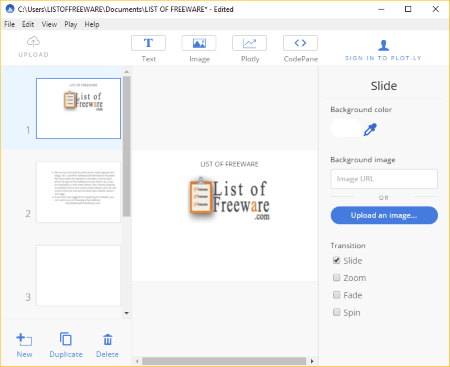Insert a Text element
The height and width of the screenshot is (367, 450).
pos(148,43)
